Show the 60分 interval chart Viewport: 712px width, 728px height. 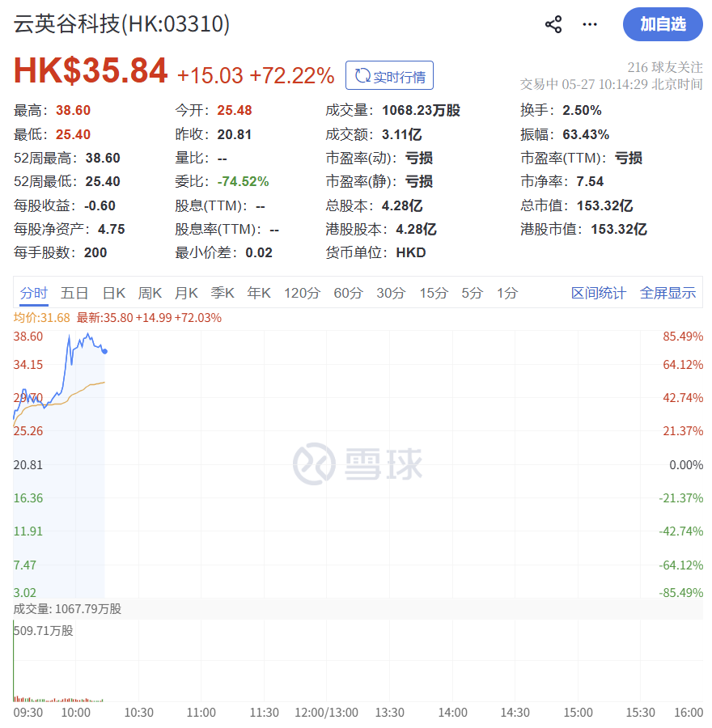[x=349, y=293]
